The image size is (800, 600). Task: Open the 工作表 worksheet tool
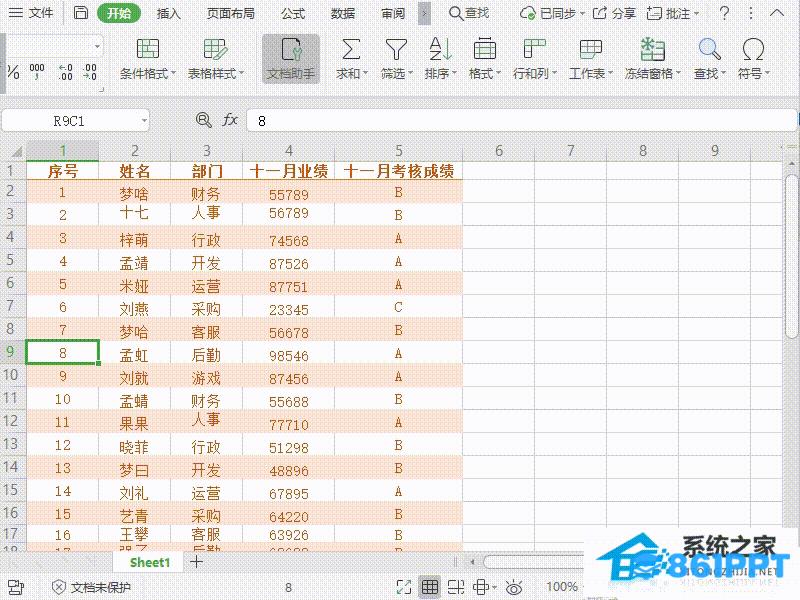click(590, 59)
